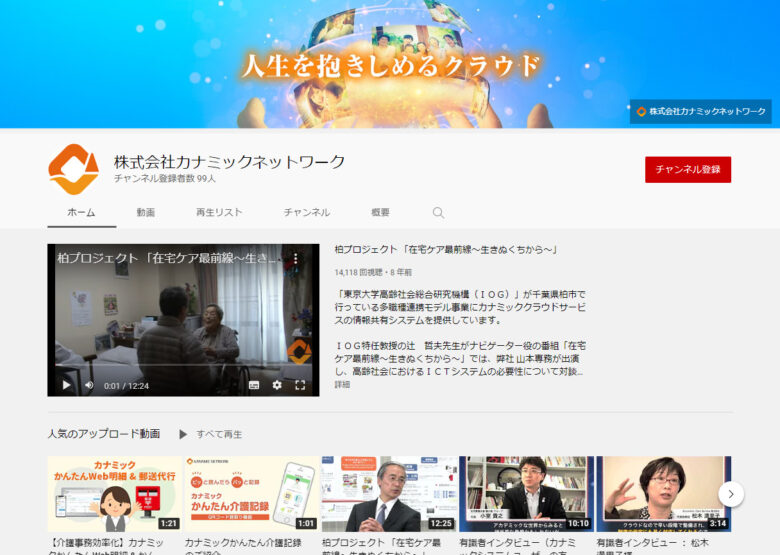Viewport: 780px width, 555px height.
Task: Open the 10:10 interview video thumbnail
Action: click(526, 494)
